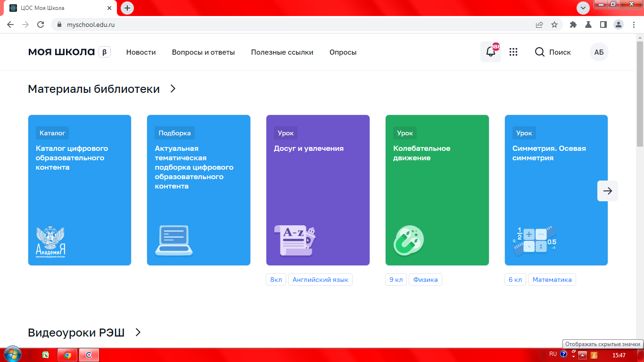
Task: Click the Академия logo on catalog card
Action: tap(50, 243)
